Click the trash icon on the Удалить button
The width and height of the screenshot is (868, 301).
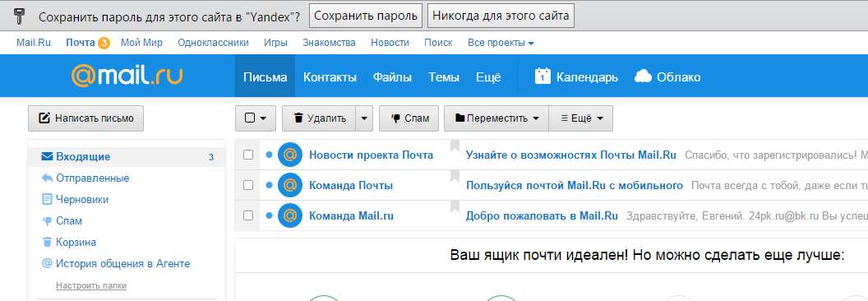pyautogui.click(x=298, y=118)
